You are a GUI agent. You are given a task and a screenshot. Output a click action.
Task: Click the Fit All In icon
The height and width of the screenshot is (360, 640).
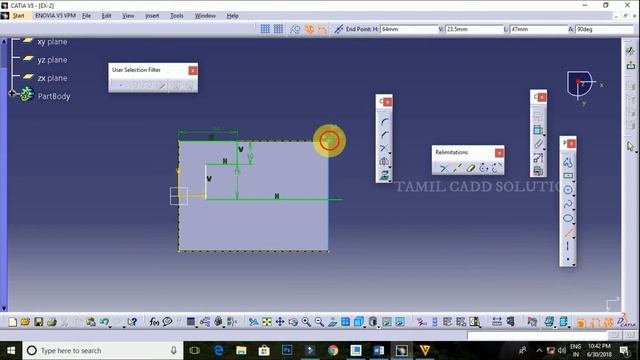pyautogui.click(x=267, y=322)
